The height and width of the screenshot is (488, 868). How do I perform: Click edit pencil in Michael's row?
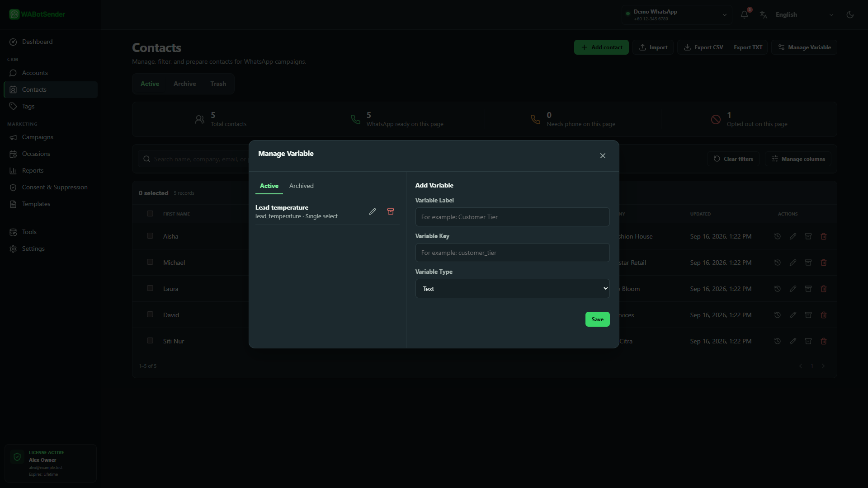point(793,263)
